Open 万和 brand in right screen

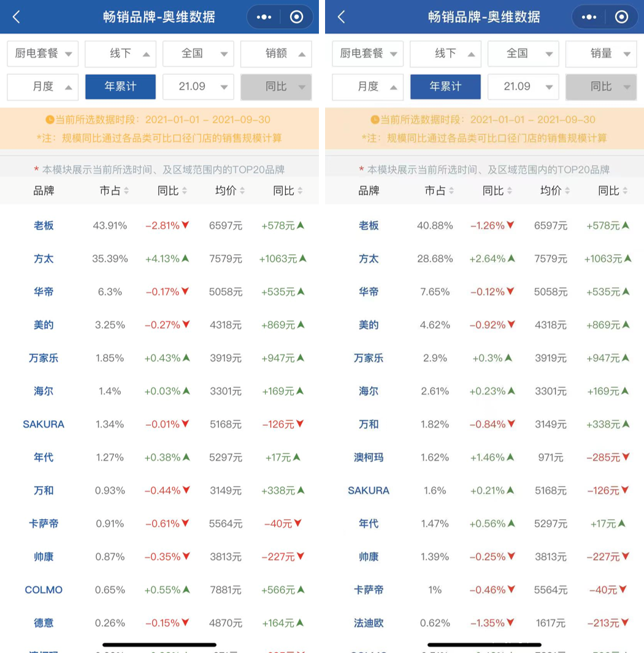[x=369, y=424]
